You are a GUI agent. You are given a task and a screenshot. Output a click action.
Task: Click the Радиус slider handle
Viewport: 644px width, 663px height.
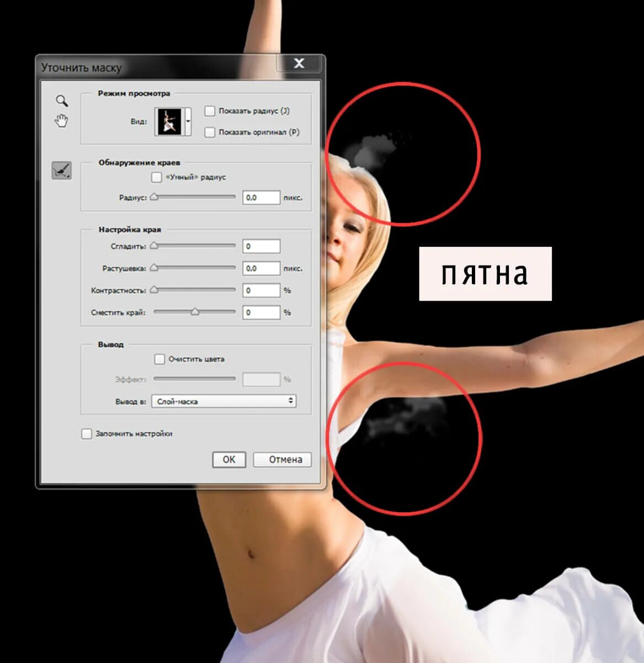coord(154,197)
